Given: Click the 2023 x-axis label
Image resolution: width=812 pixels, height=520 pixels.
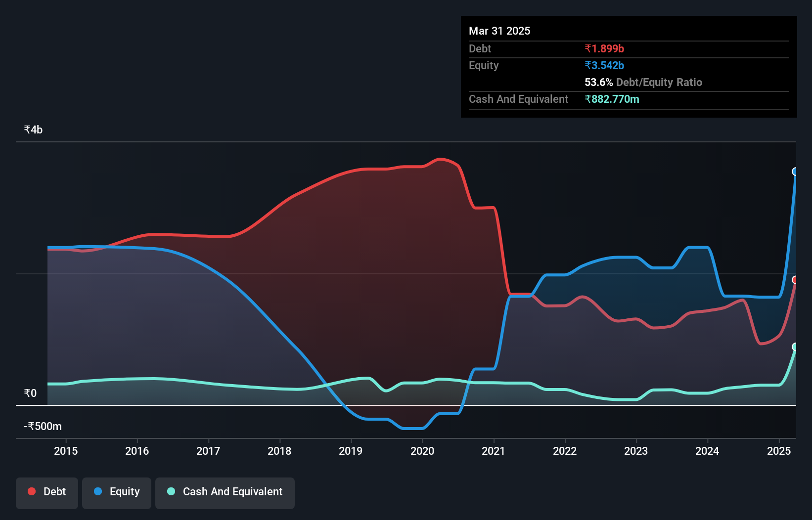Looking at the screenshot, I should click(x=636, y=451).
